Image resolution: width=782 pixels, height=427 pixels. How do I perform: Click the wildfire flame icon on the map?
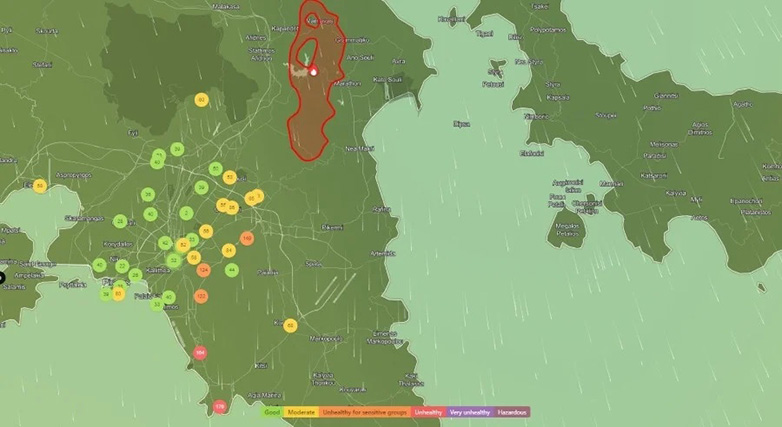point(313,70)
